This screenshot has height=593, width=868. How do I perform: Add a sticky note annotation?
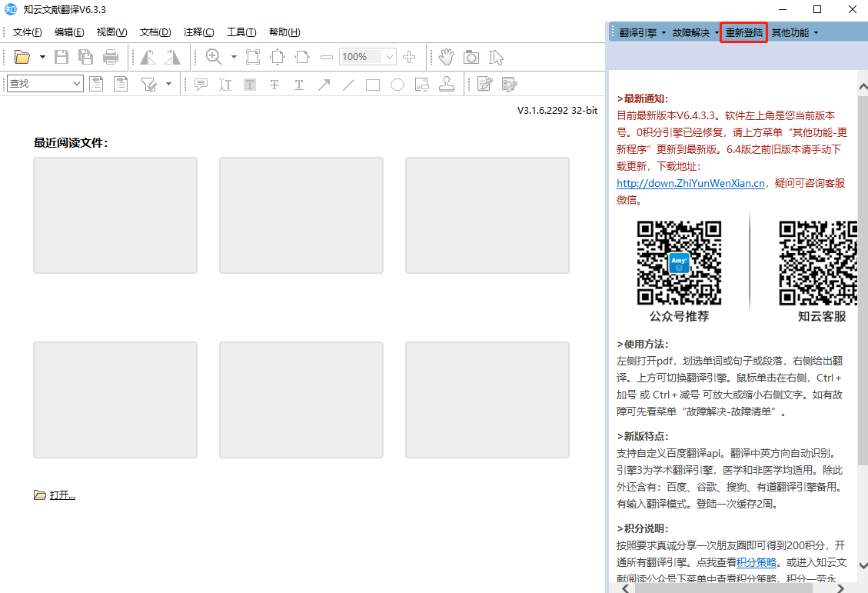click(x=201, y=84)
